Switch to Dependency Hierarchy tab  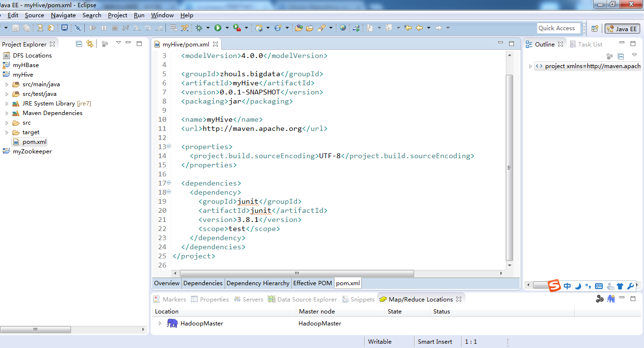coord(258,283)
